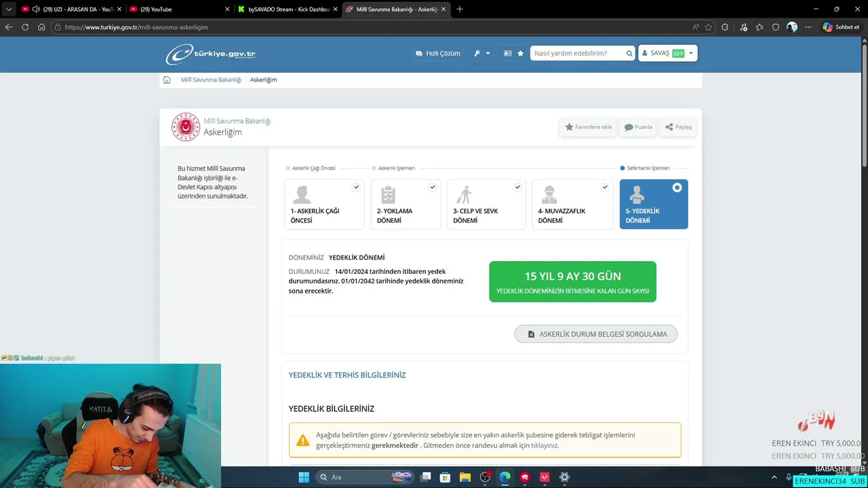Click the yellow warning triangle icon
This screenshot has height=488, width=868.
coord(303,441)
